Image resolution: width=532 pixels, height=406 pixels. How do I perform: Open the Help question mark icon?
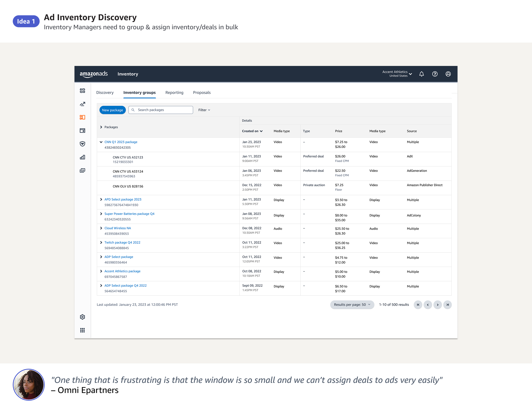point(435,74)
